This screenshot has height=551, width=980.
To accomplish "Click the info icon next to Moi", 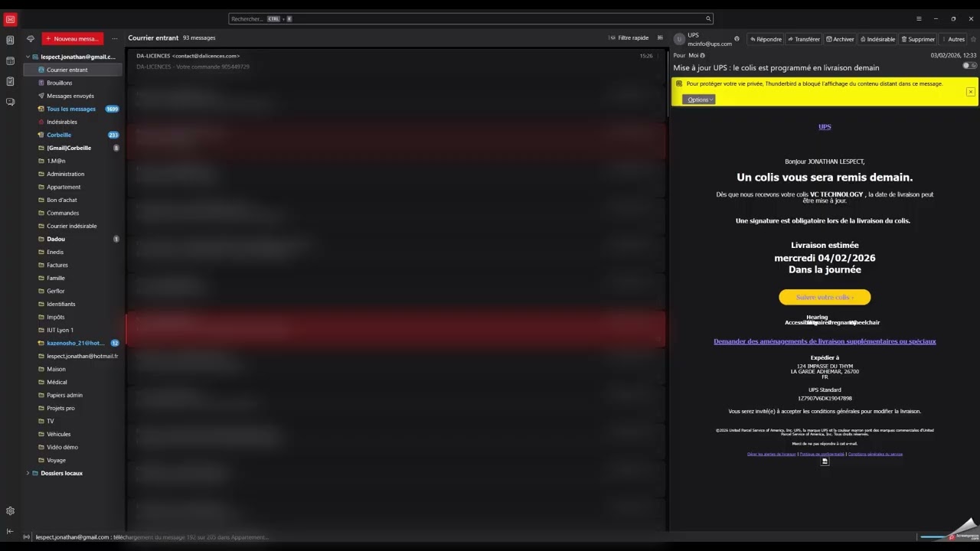I will tap(702, 55).
